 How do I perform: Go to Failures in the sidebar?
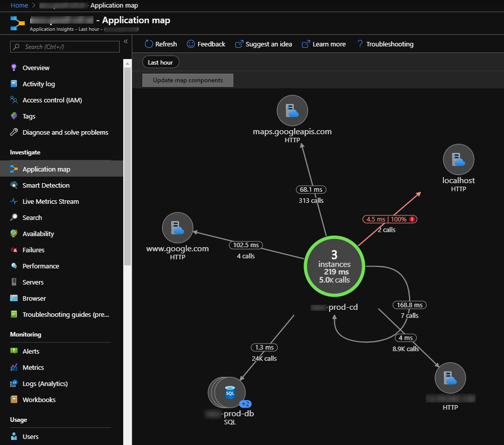pos(33,250)
